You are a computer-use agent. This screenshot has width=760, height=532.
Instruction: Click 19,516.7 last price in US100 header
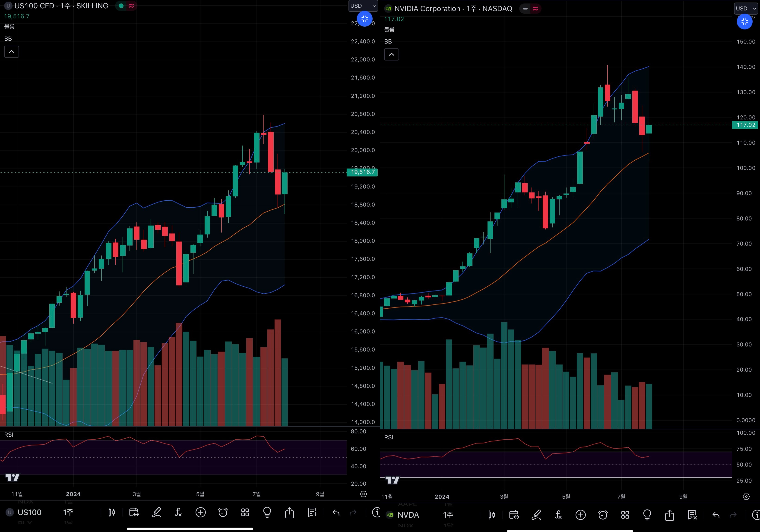(16, 16)
